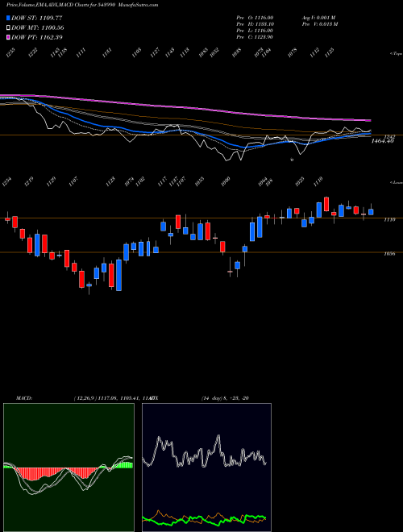Click the 1110 price level label

point(389,220)
